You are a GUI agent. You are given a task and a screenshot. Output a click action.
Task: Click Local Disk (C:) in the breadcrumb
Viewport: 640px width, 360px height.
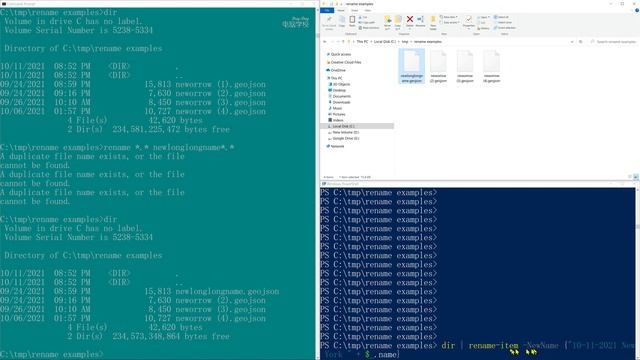pos(385,42)
